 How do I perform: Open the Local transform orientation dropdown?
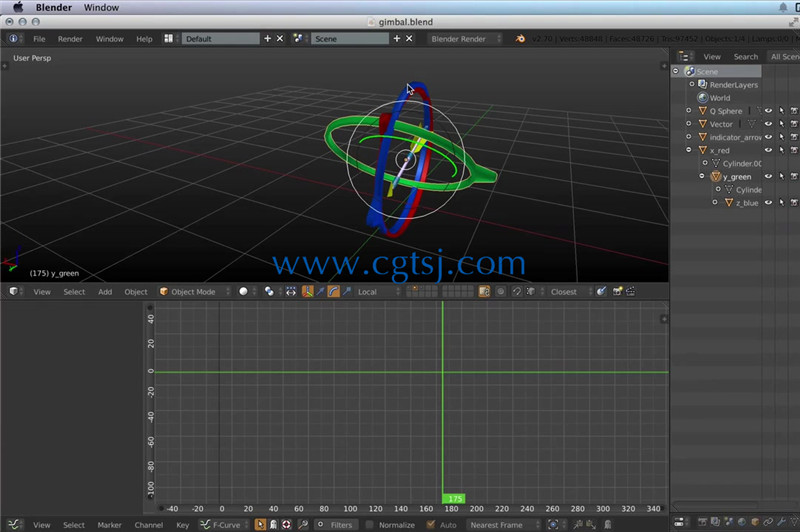click(x=379, y=291)
